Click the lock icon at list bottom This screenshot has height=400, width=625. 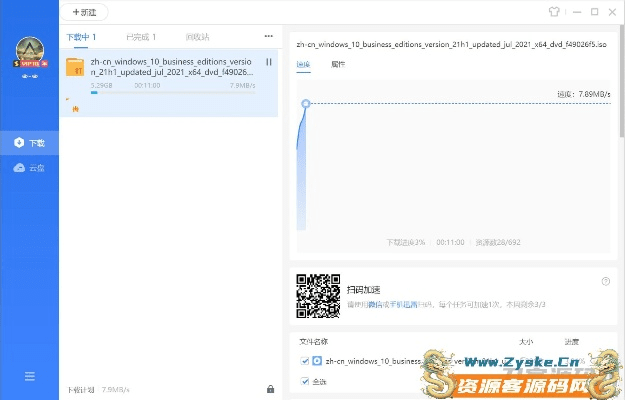(271, 389)
